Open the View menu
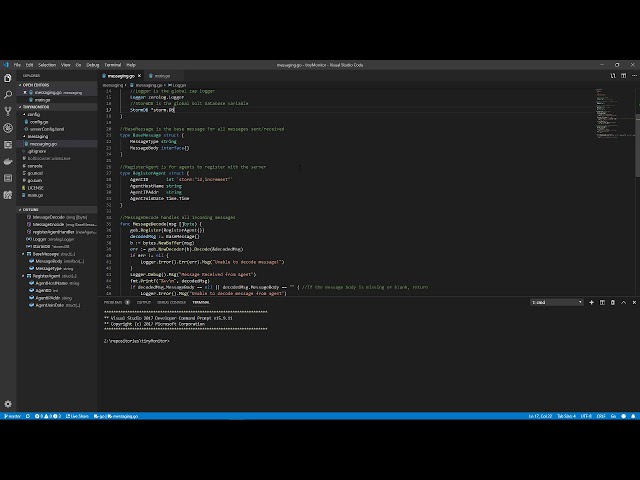This screenshot has height=480, width=640. point(66,65)
